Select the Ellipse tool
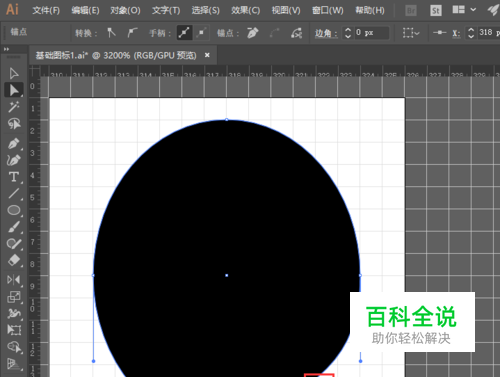This screenshot has width=500, height=377. 14,210
